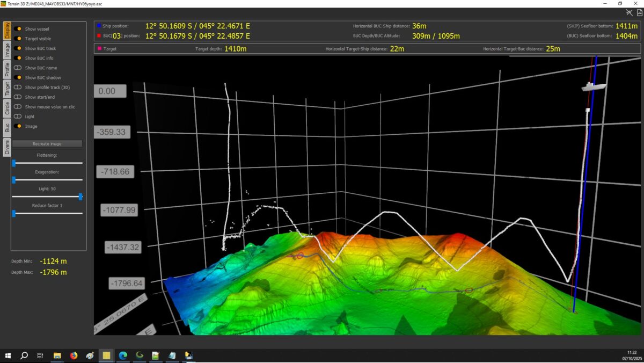Click the terrain file image icon
This screenshot has width=644, height=363.
click(x=639, y=12)
